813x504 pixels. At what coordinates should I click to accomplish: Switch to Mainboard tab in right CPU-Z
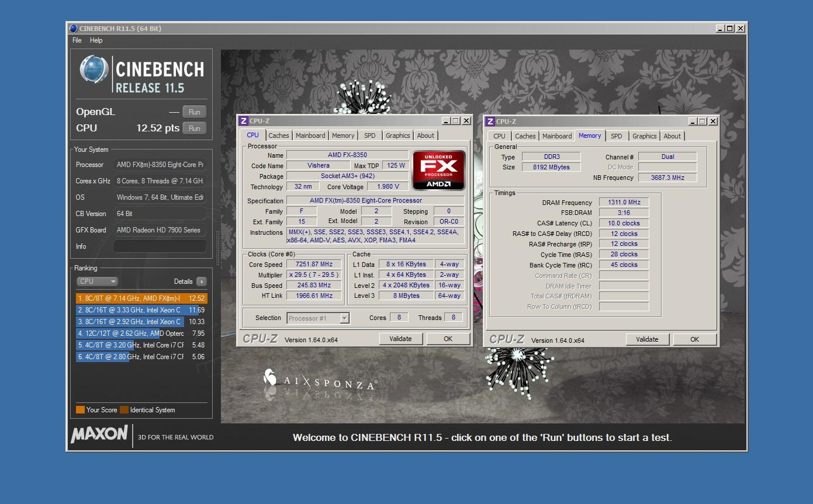coord(557,136)
